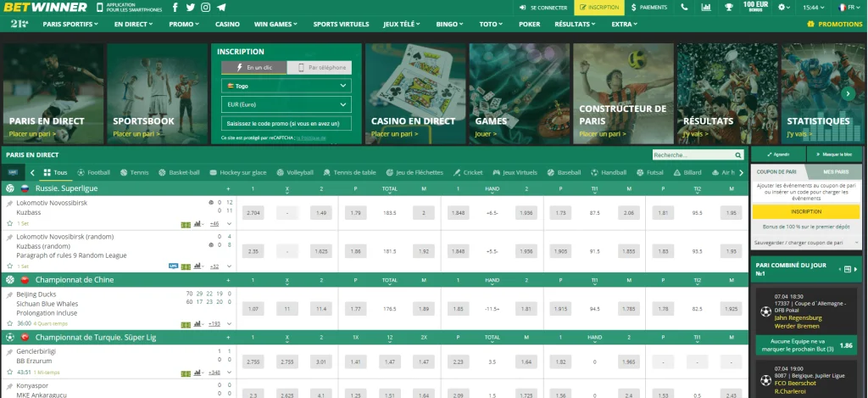868x398 pixels.
Task: Click the search magnifier icon
Action: 738,155
